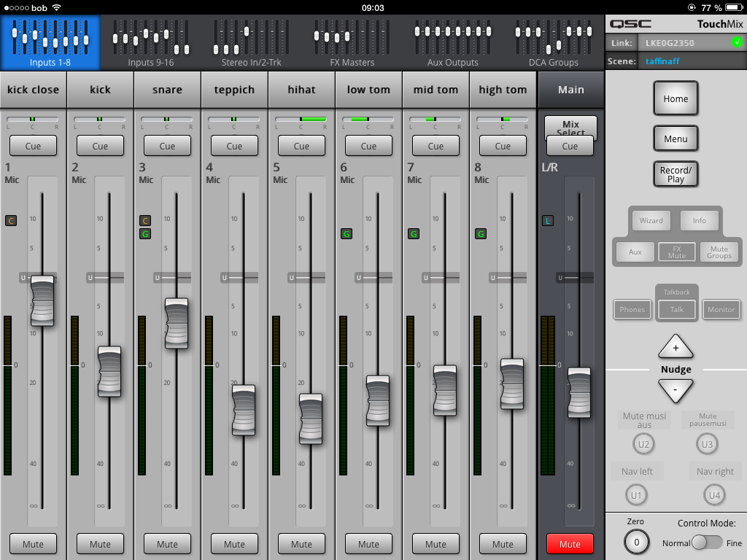Click the kick close fader knob

pyautogui.click(x=42, y=300)
